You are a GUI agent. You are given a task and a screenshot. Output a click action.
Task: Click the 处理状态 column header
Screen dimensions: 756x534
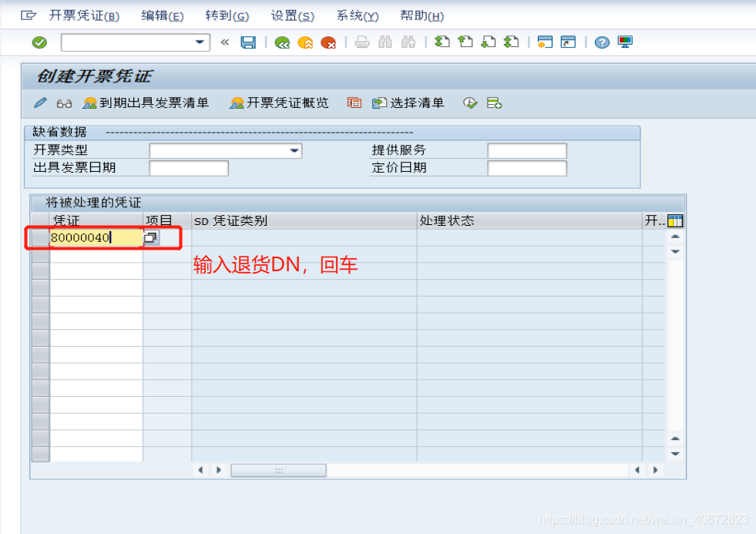[x=529, y=220]
